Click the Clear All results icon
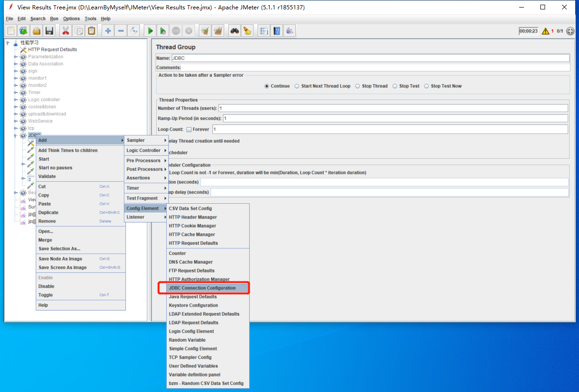579x392 pixels. (218, 31)
